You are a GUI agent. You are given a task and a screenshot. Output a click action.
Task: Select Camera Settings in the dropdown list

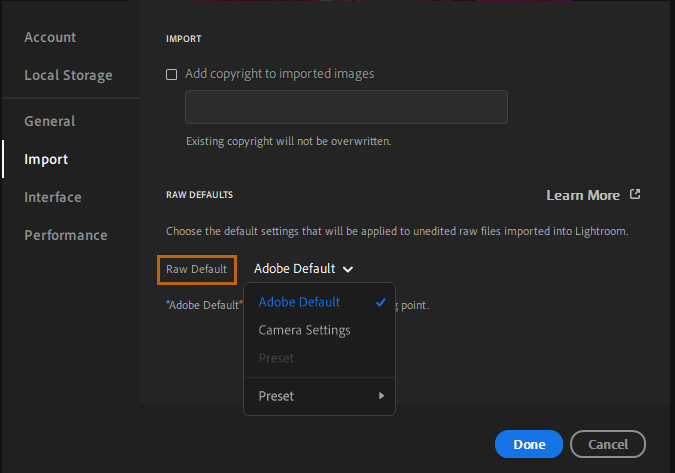(304, 330)
